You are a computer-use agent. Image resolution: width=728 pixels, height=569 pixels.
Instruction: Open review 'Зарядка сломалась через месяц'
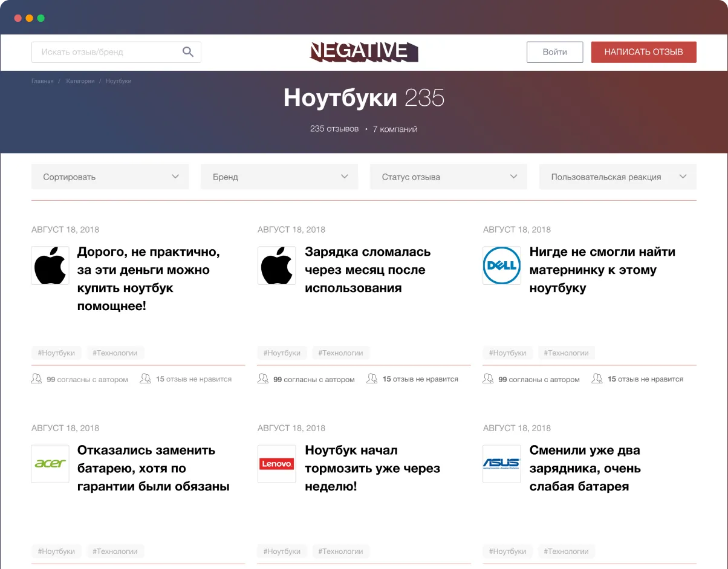pos(368,270)
